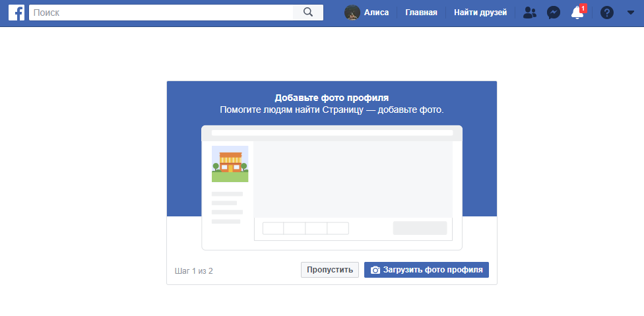Viewport: 644px width, 316px height.
Task: Open the Главная home page
Action: coord(421,13)
